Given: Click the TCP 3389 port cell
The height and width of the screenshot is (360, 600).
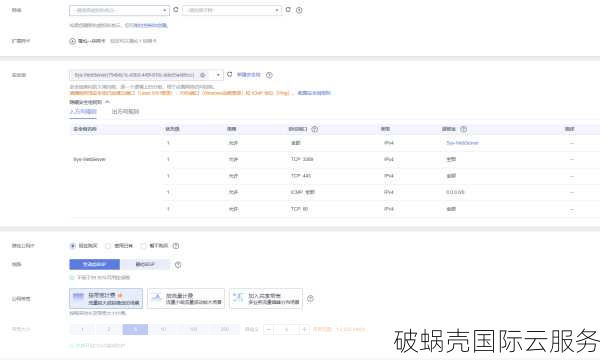Looking at the screenshot, I should tap(302, 159).
